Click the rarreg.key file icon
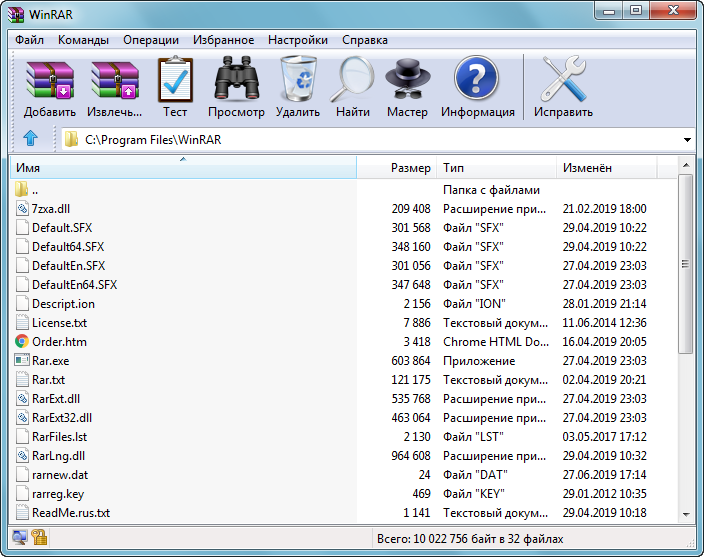The height and width of the screenshot is (557, 704). [x=22, y=493]
